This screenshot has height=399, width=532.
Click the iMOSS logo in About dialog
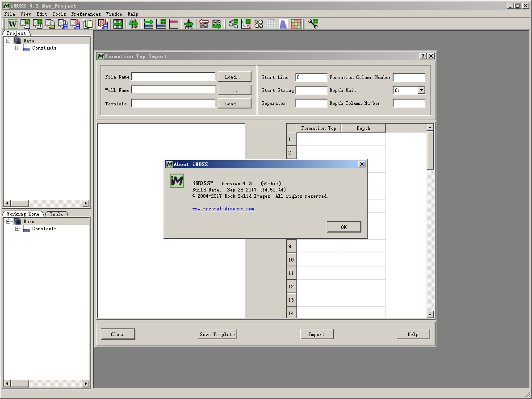(177, 181)
